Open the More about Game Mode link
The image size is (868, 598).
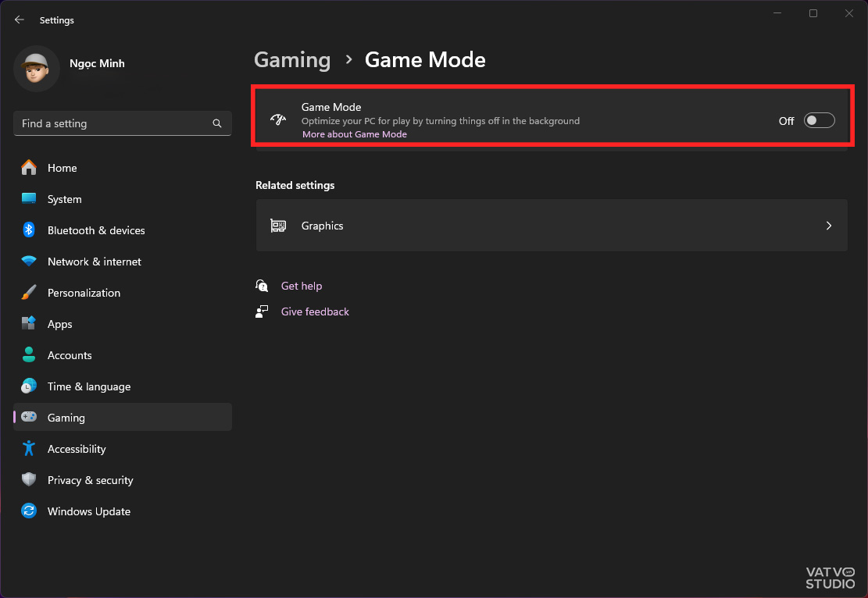(x=354, y=134)
